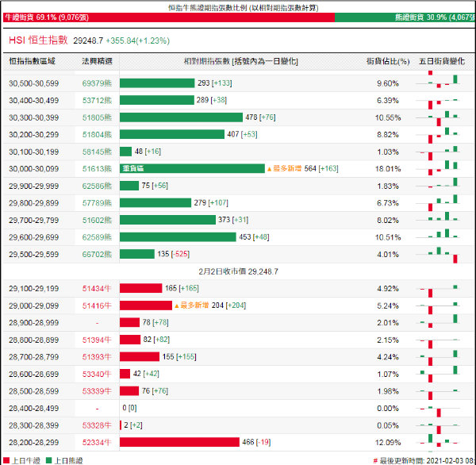This screenshot has width=476, height=465.
Task: Click the 最後更新時間 timestamp
Action: tap(424, 461)
